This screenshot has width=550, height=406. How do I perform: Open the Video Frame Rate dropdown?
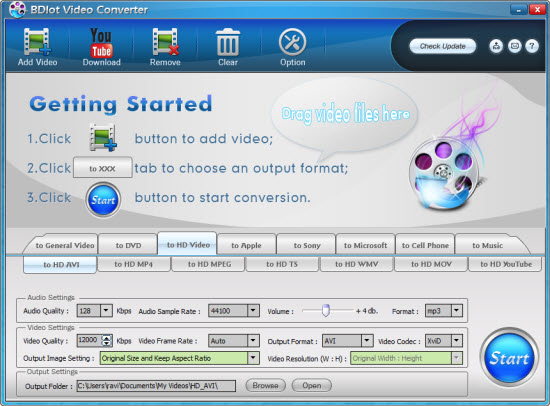coord(253,340)
